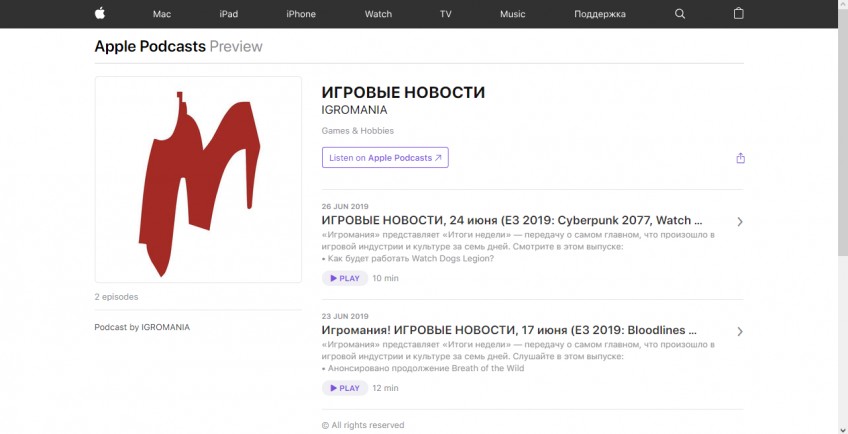Click the '10 min' duration label
This screenshot has width=848, height=434.
coord(386,278)
